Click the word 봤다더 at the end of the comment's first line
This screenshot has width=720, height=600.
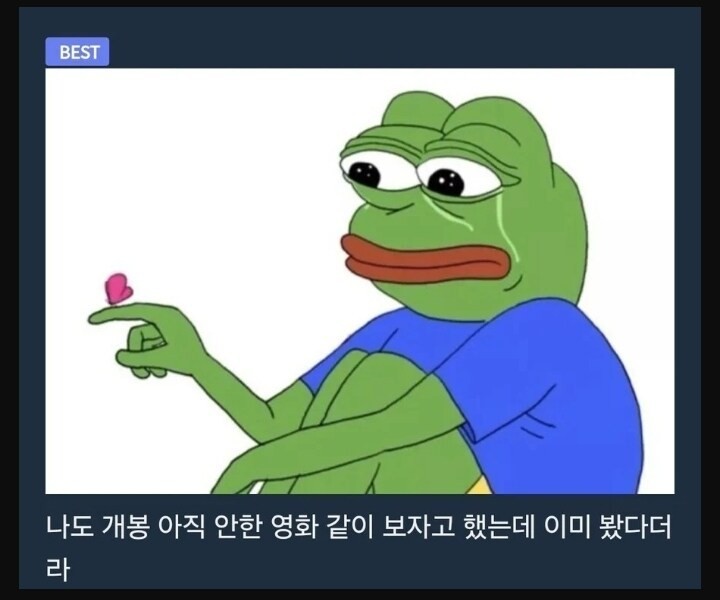point(636,527)
